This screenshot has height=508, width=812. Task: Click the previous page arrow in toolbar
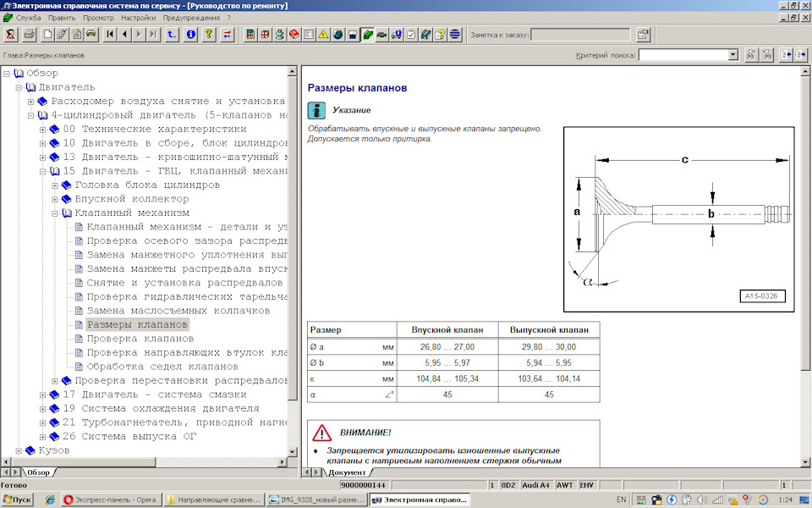(124, 35)
